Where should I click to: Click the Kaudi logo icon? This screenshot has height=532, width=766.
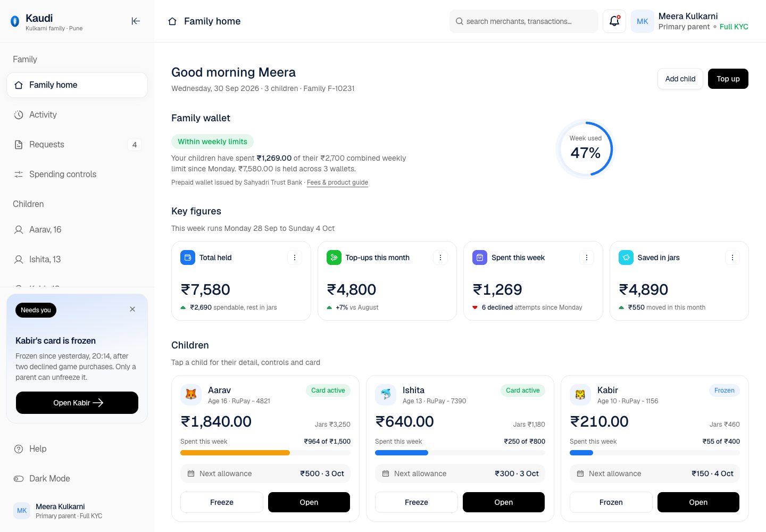click(x=15, y=21)
